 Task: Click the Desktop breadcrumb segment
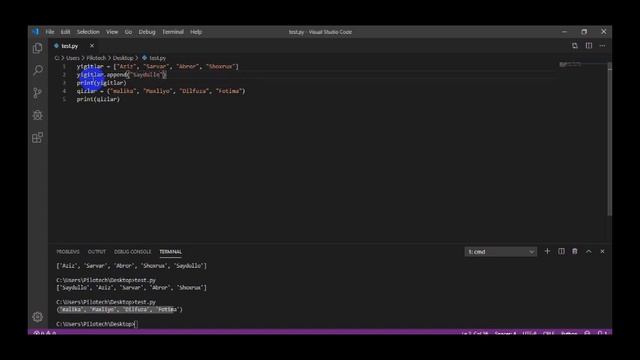click(x=123, y=58)
